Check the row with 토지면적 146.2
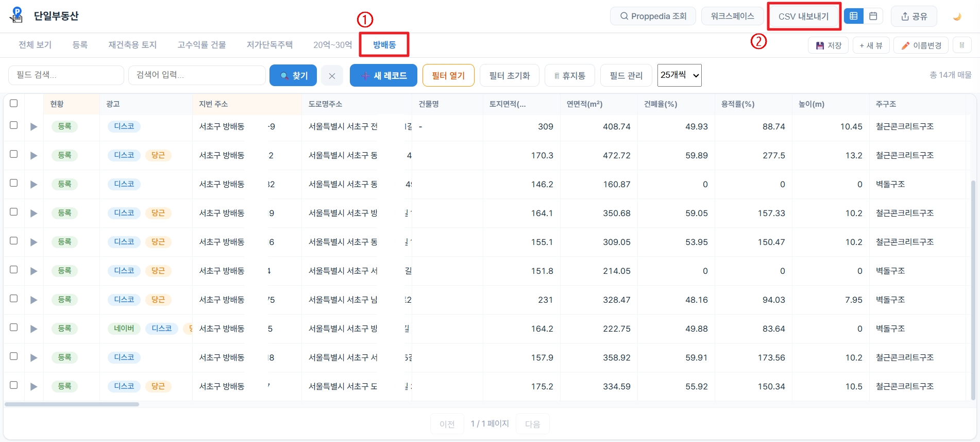 [14, 183]
